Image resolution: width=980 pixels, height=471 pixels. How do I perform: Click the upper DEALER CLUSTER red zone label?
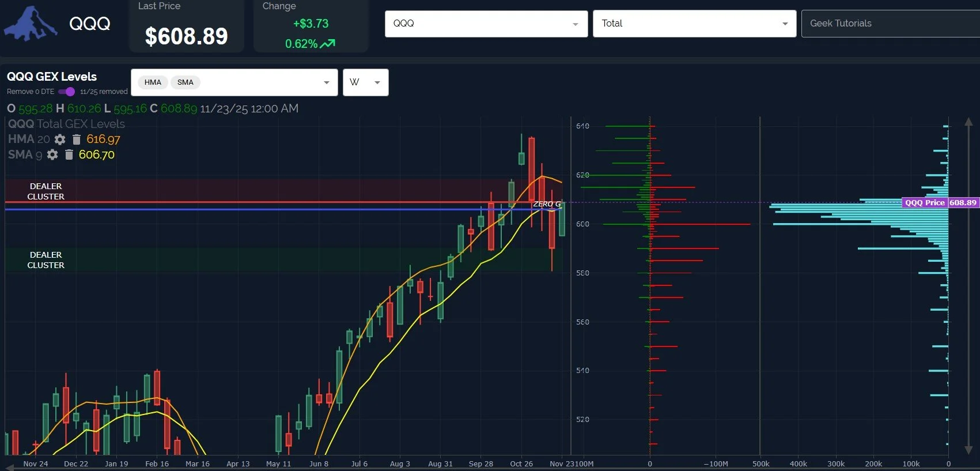tap(46, 191)
